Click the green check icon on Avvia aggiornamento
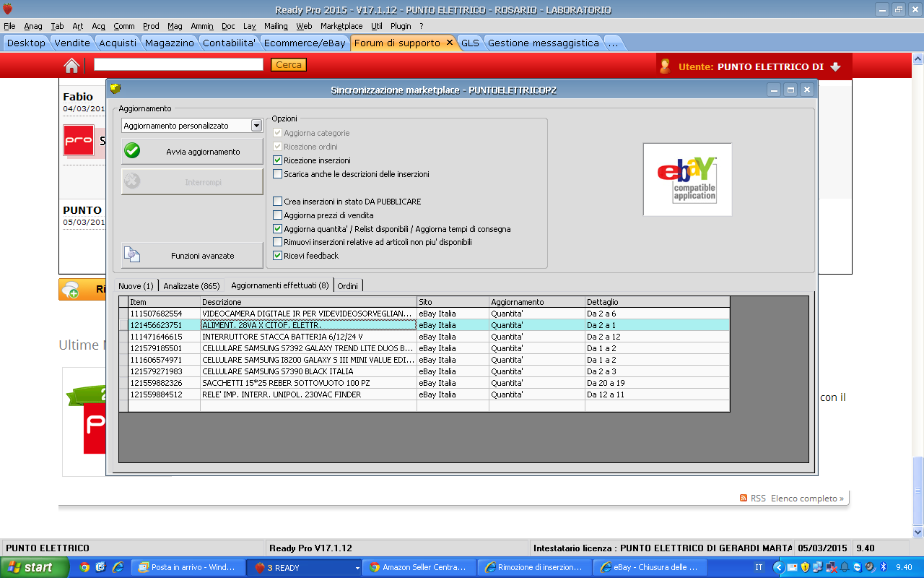The width and height of the screenshot is (924, 578). tap(132, 152)
